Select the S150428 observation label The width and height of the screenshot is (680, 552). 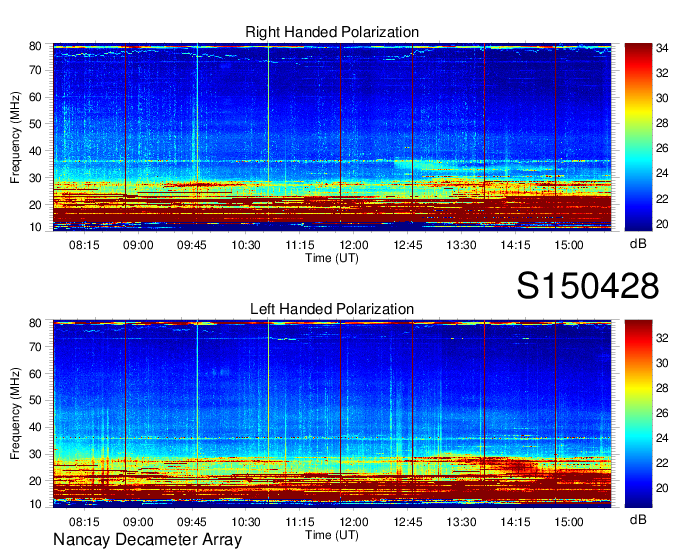click(588, 286)
